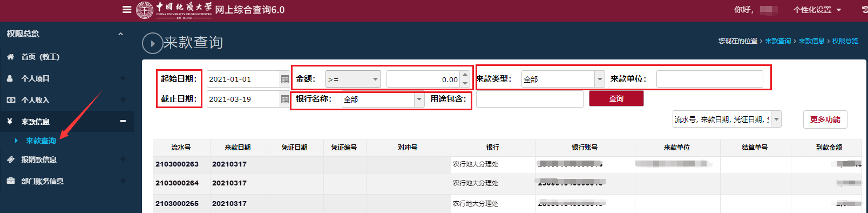Open the 来款类型 dropdown
The image size is (868, 213).
(x=562, y=79)
